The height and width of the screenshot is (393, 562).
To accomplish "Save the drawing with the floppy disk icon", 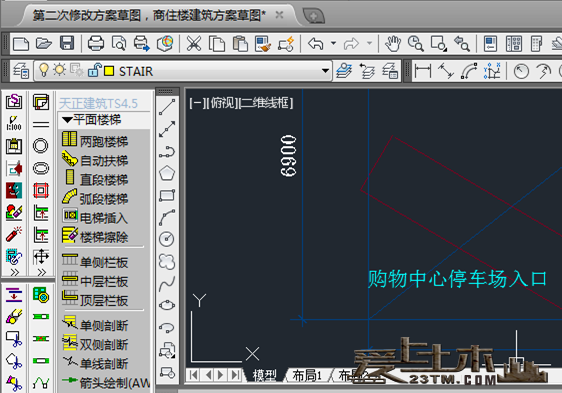I will 67,44.
